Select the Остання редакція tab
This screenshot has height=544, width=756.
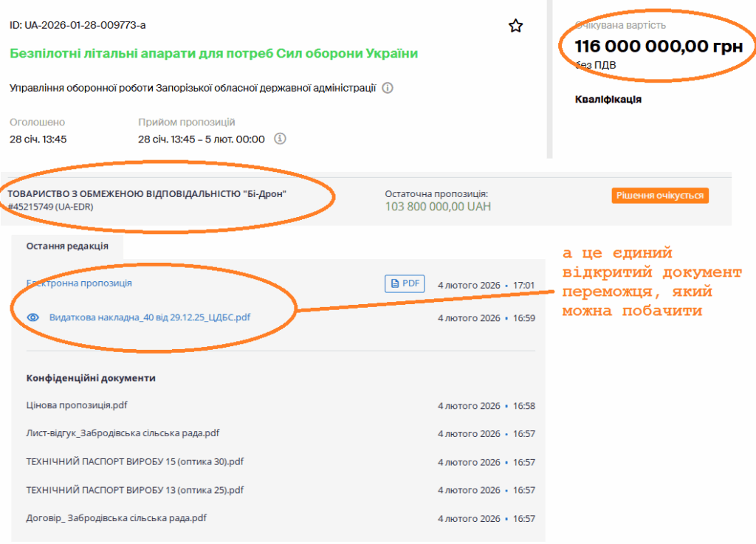click(67, 246)
